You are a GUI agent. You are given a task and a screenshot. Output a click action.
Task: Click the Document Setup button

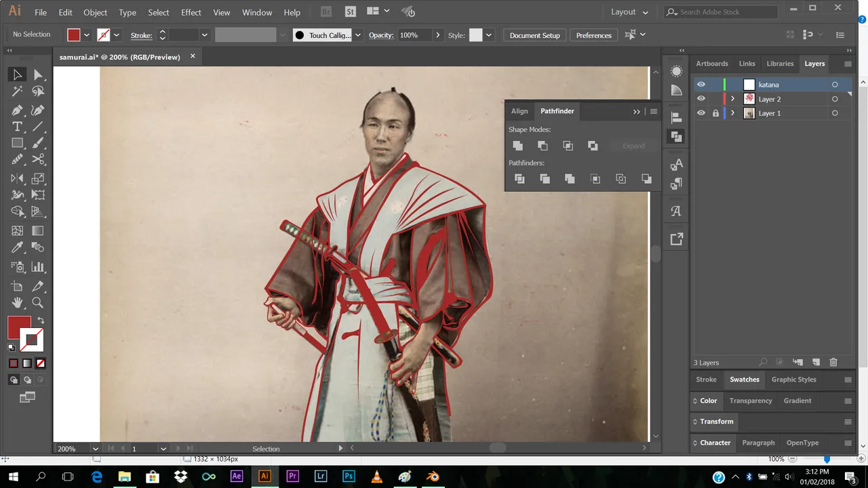(535, 35)
